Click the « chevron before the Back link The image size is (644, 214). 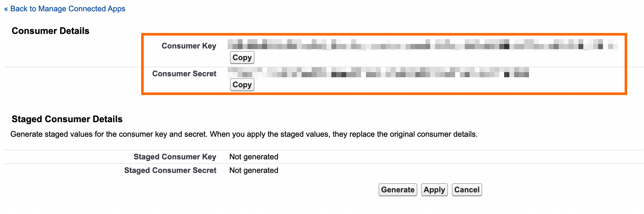[x=6, y=9]
